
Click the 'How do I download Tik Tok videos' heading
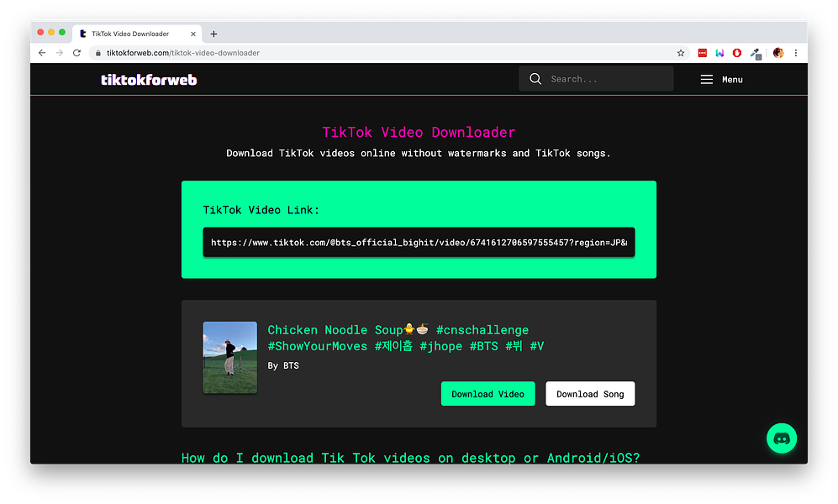410,458
